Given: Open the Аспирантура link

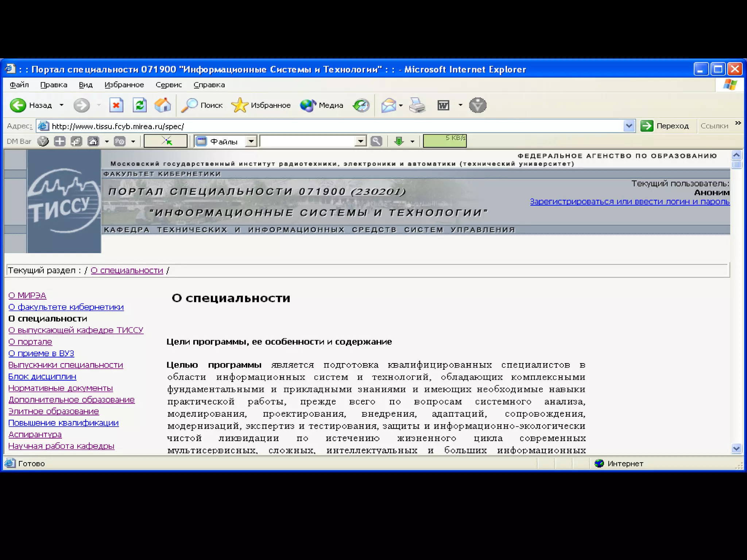Looking at the screenshot, I should click(35, 435).
